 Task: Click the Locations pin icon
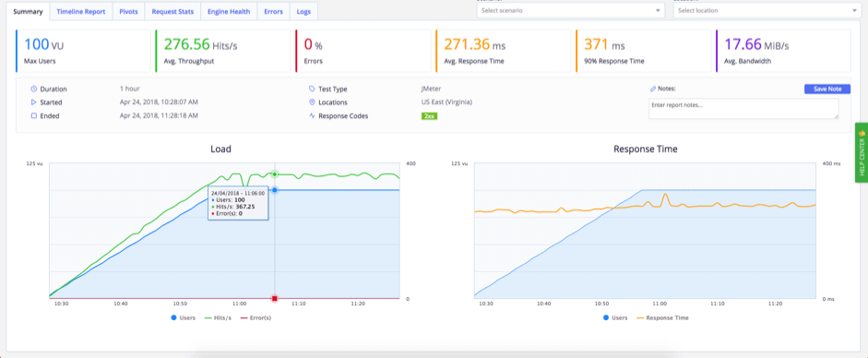point(312,102)
